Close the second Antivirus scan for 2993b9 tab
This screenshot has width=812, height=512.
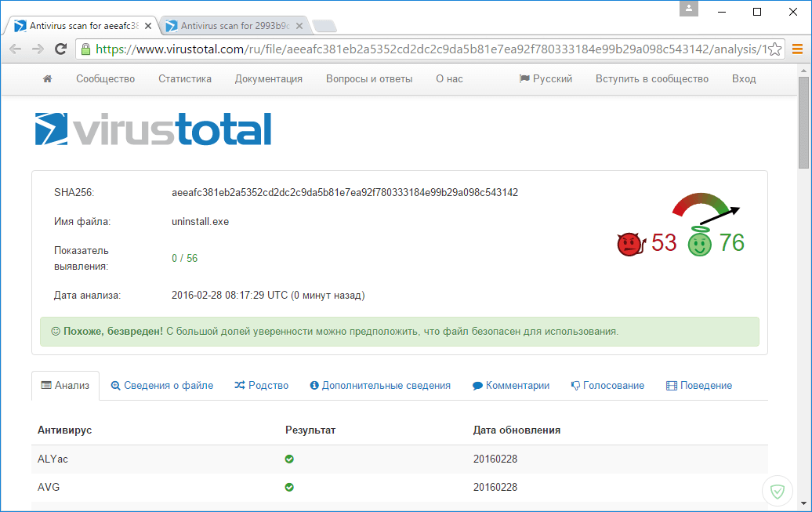tap(299, 26)
